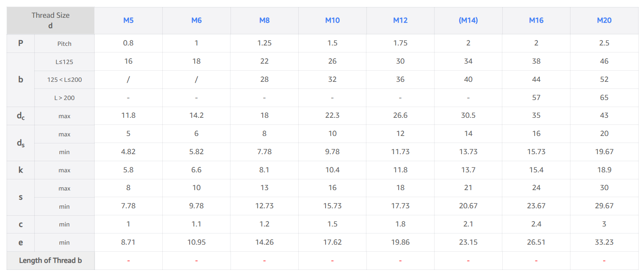Click the Thread Size d header cell
Viewport: 644px width, 274px height.
coord(50,20)
